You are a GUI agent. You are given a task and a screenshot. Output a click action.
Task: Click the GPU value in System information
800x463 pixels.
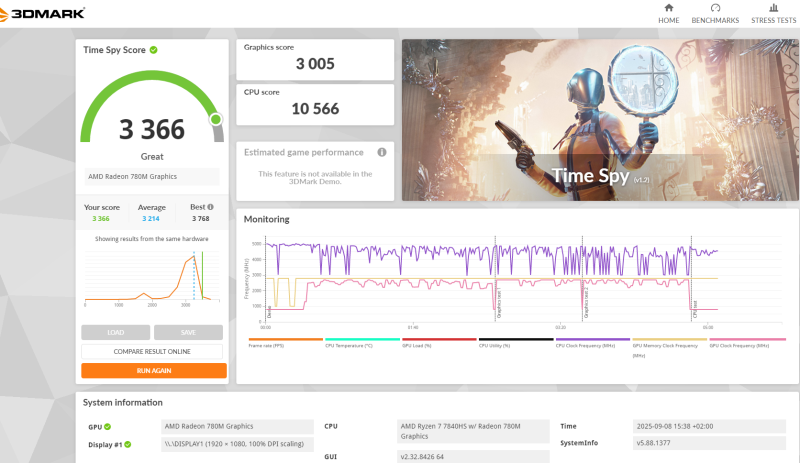237,426
